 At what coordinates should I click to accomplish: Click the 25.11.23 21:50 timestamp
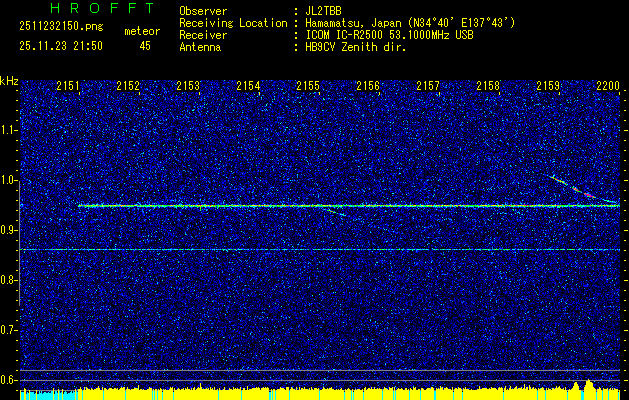click(61, 46)
